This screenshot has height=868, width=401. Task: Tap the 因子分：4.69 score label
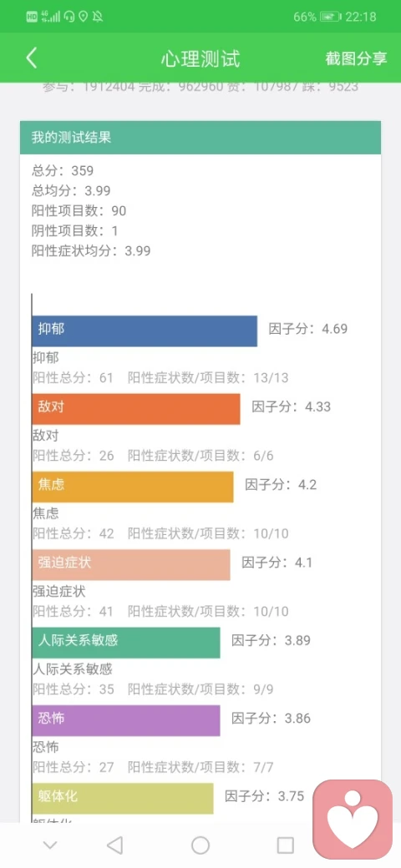pos(308,329)
